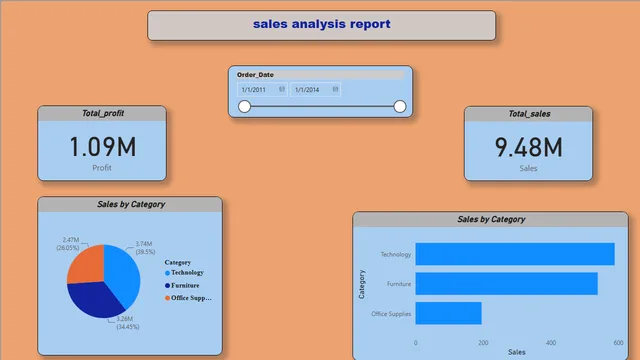Select Furniture in the pie chart legend
The height and width of the screenshot is (360, 640).
pos(182,285)
